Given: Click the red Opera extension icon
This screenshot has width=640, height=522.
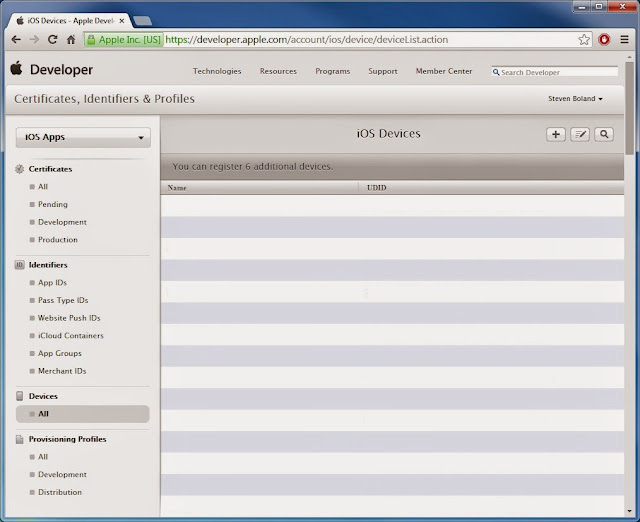Looking at the screenshot, I should tap(604, 40).
